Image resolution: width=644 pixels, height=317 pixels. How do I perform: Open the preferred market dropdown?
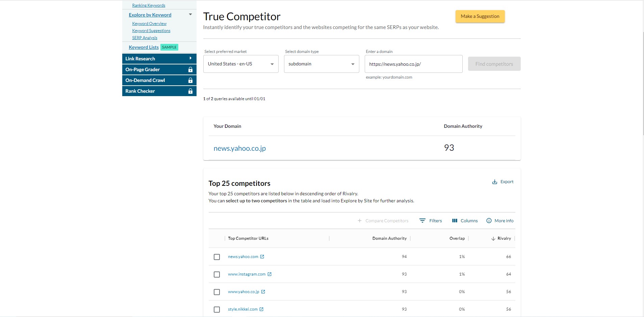[241, 64]
